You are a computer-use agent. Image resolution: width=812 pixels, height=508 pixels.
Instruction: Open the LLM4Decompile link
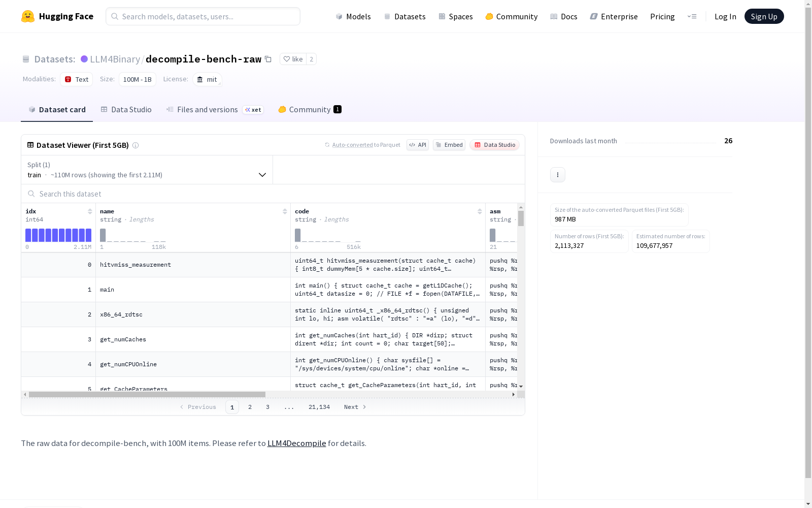[x=296, y=443]
